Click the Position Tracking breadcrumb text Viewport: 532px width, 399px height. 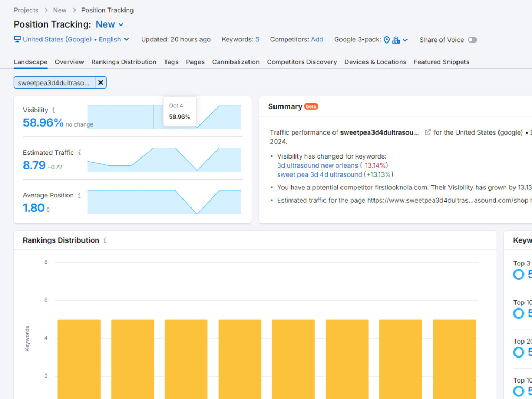click(107, 10)
